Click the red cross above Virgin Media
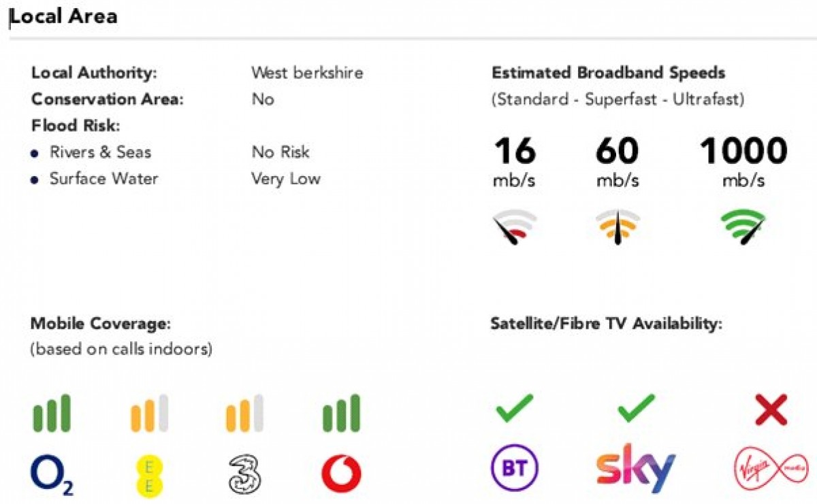This screenshot has height=504, width=817. click(x=771, y=409)
